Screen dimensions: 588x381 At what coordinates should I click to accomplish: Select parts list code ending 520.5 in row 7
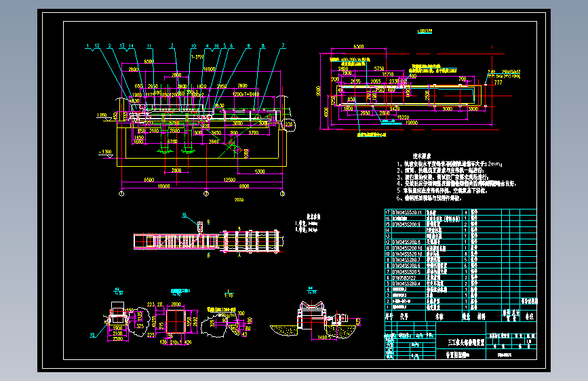(x=406, y=271)
